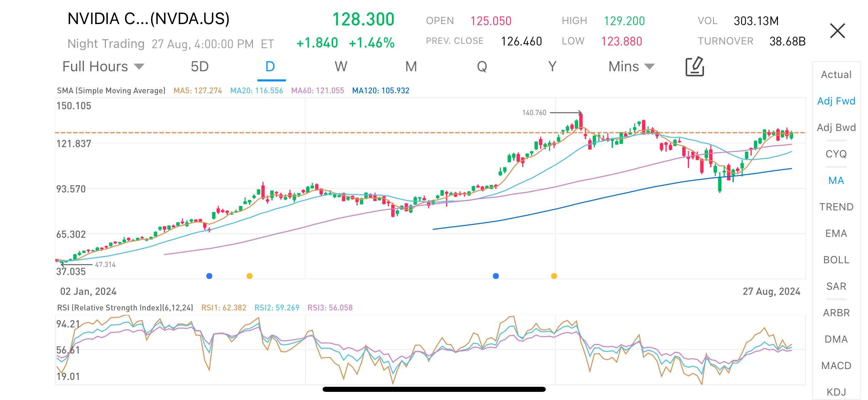Toggle the CYQ indicator
Viewport: 868px width, 400px height.
tap(836, 154)
